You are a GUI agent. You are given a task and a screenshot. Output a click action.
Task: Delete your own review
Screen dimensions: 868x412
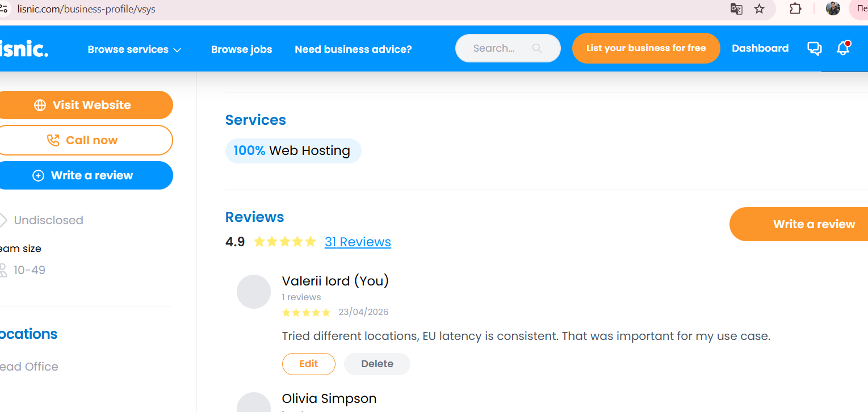click(x=377, y=364)
